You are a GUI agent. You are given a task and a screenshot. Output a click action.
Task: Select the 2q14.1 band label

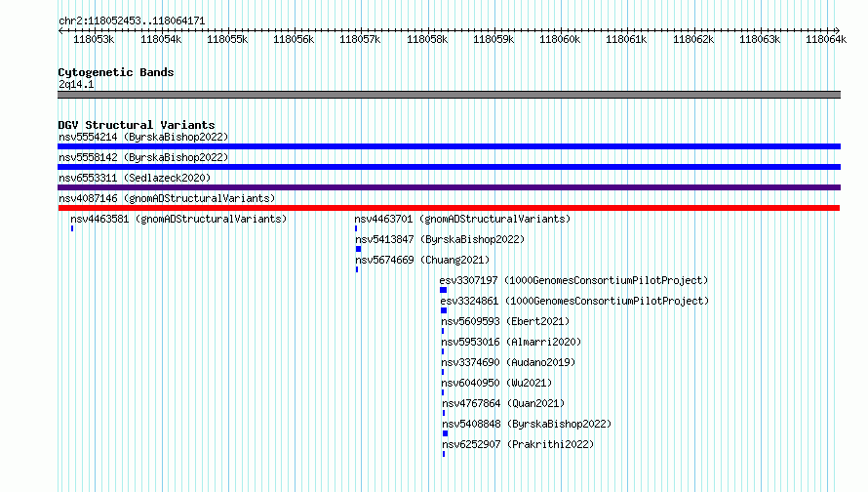[x=76, y=85]
